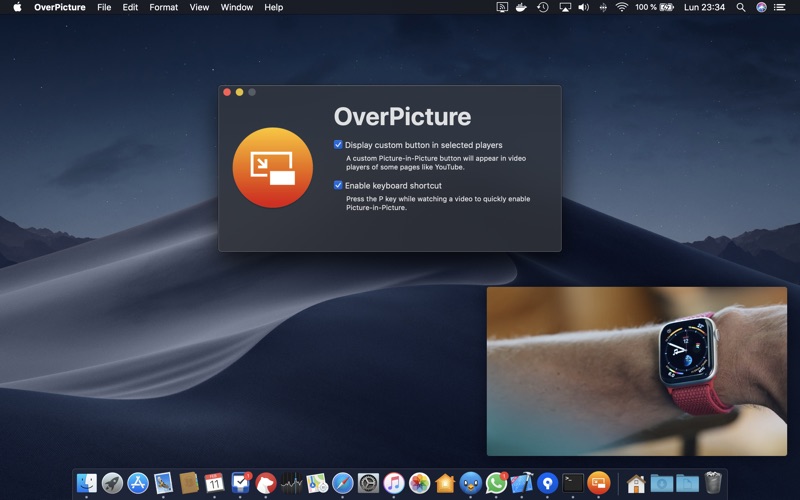The height and width of the screenshot is (500, 800).
Task: Click OverPicture orange icon in the Dock
Action: [x=599, y=483]
